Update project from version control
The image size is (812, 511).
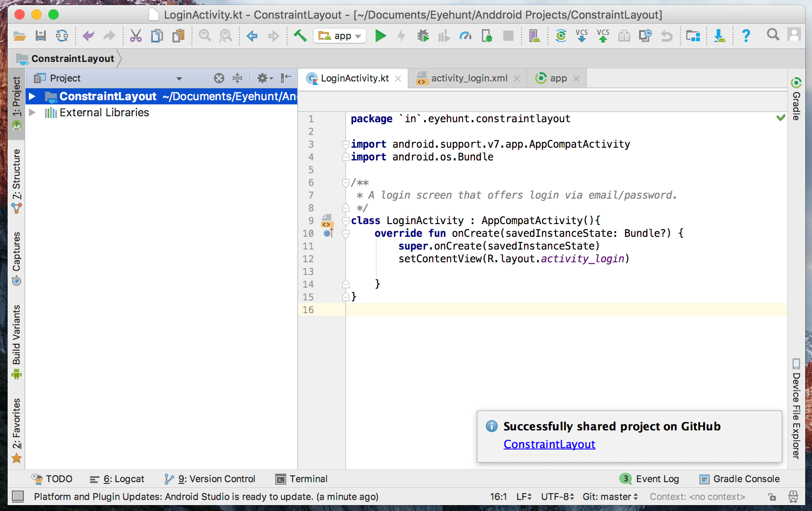pos(581,36)
